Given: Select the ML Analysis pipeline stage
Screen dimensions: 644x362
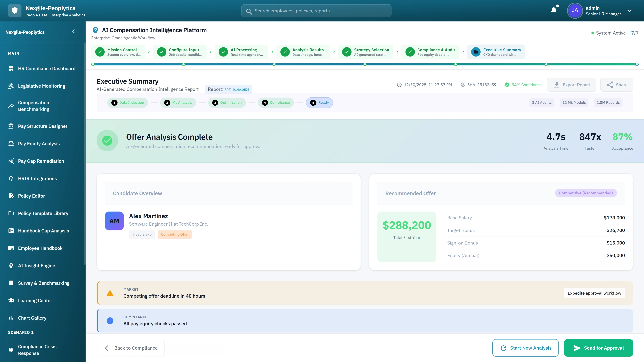Looking at the screenshot, I should pos(178,102).
